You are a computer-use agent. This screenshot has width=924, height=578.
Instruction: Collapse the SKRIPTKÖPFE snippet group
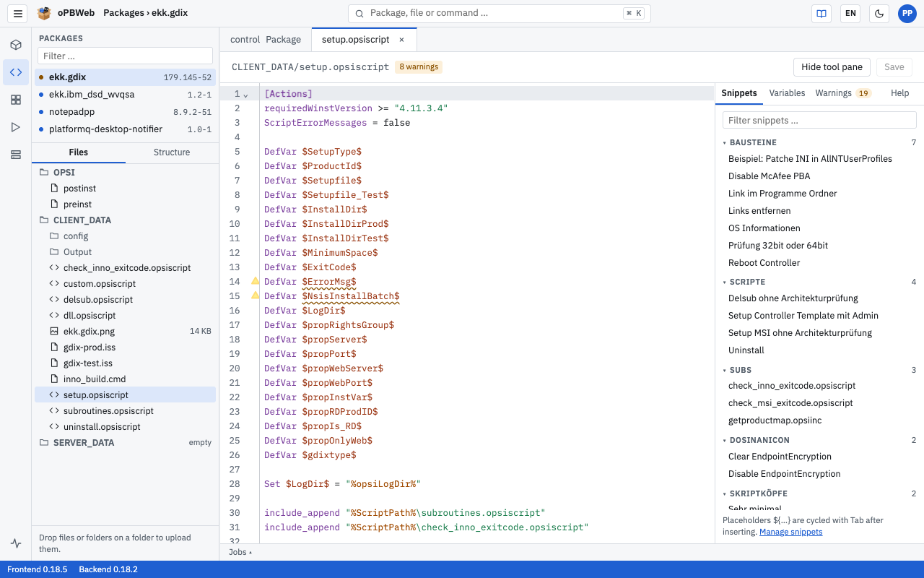click(819, 493)
